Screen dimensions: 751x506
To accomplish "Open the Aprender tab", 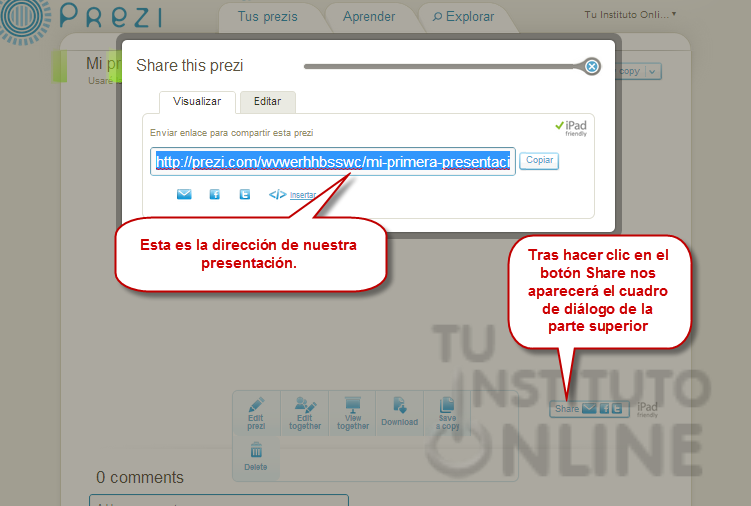I will 369,17.
